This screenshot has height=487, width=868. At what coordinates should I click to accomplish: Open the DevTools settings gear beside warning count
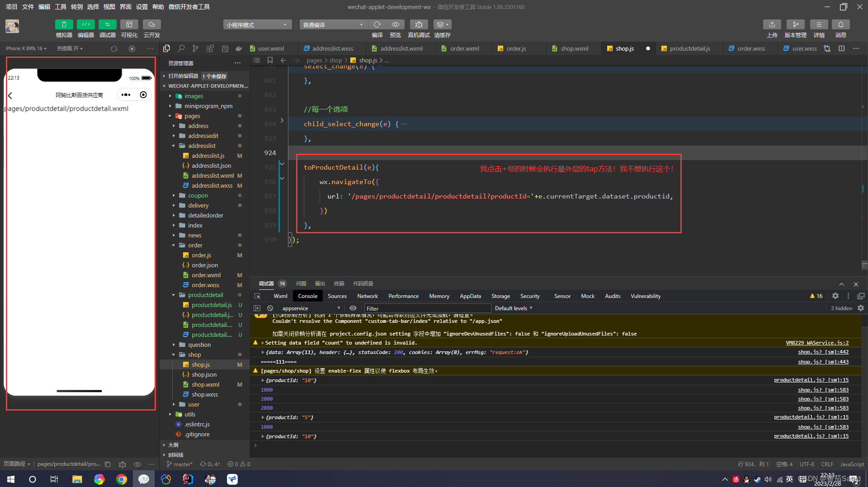835,296
